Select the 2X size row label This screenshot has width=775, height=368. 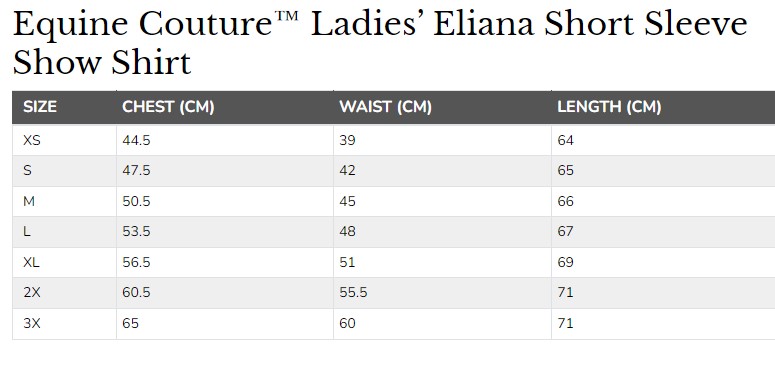pyautogui.click(x=32, y=292)
